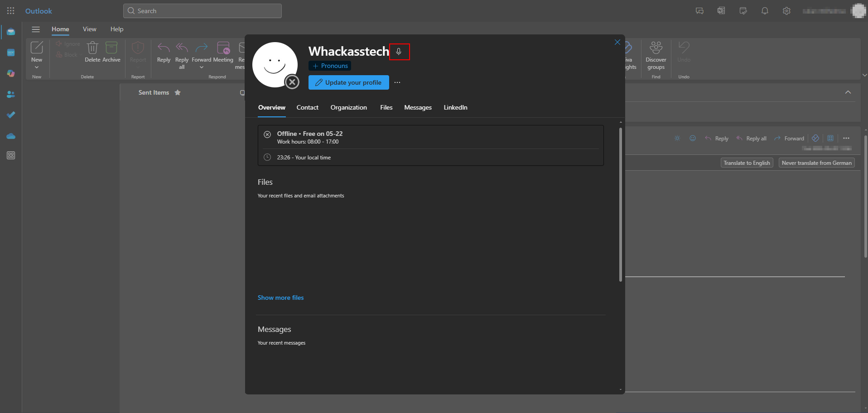Open the People app in left rail

coord(11,94)
